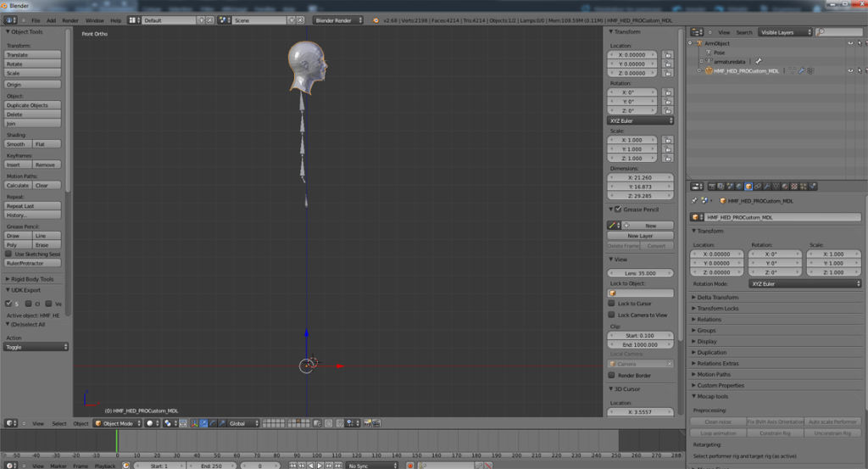Click the Lens 35.000 slider field
868x469 pixels.
[x=641, y=273]
